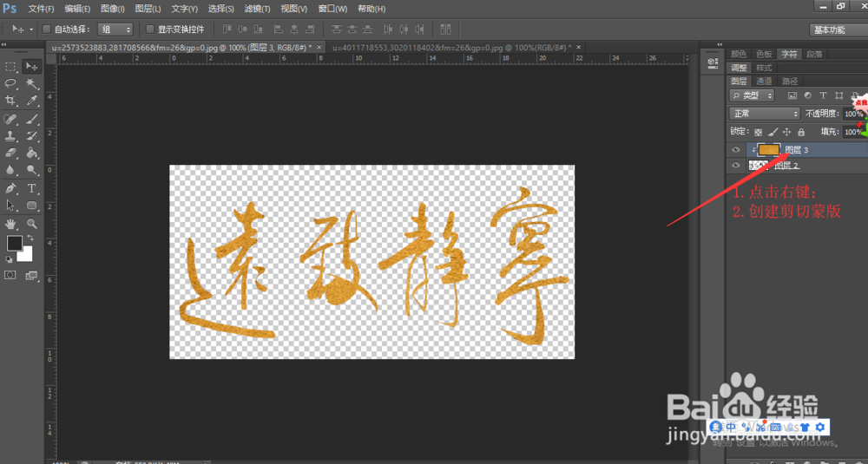868x464 pixels.
Task: Select the Paint Bucket tool
Action: pyautogui.click(x=31, y=154)
